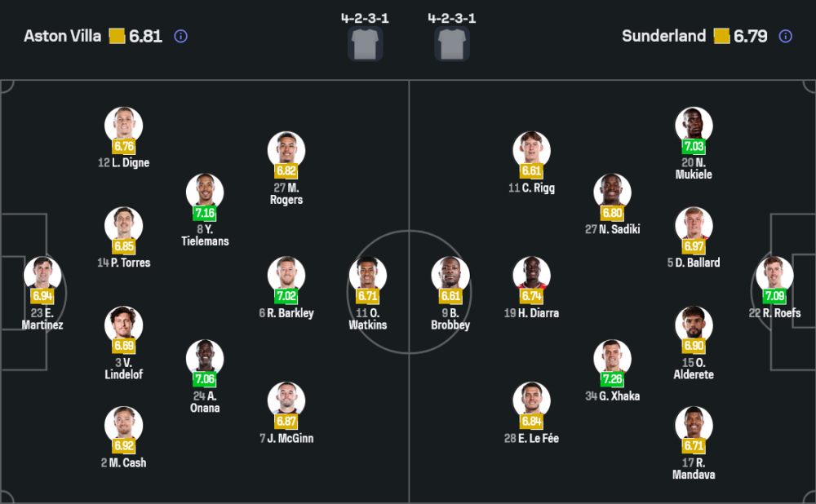Click the yellow Sunderland team rating badge

[x=721, y=36]
